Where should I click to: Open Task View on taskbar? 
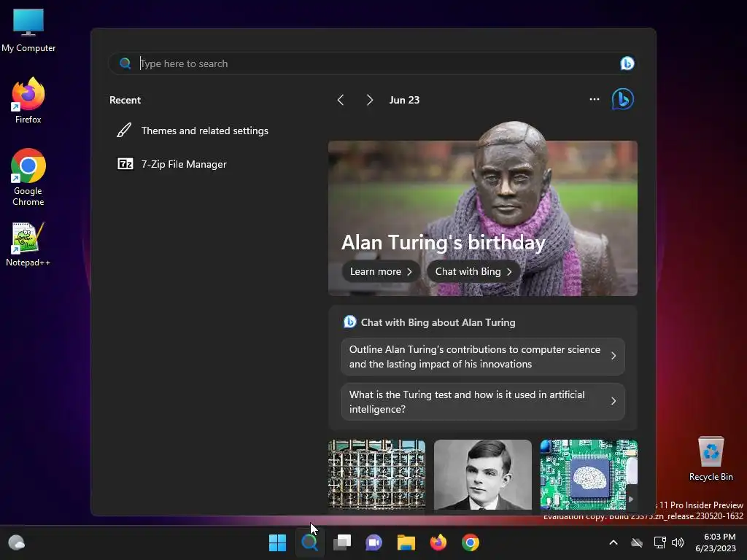tap(342, 542)
